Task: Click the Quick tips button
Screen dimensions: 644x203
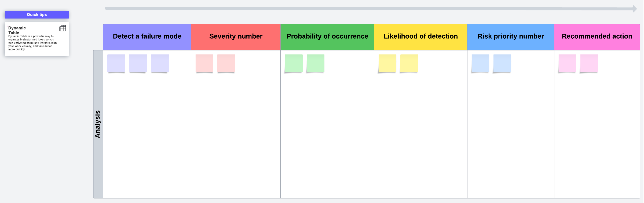Action: click(37, 15)
